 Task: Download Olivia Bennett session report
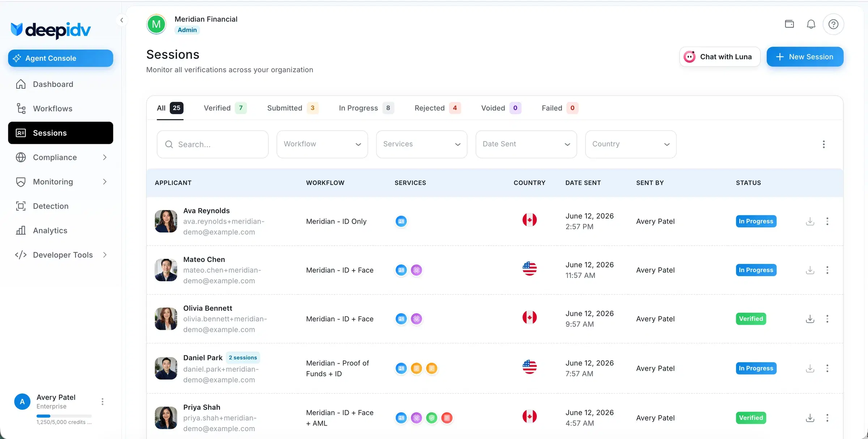coord(810,319)
